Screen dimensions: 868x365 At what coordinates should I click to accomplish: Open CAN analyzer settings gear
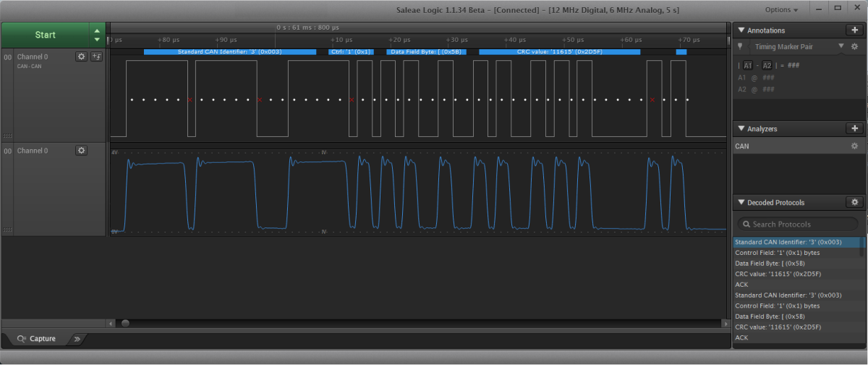[854, 146]
